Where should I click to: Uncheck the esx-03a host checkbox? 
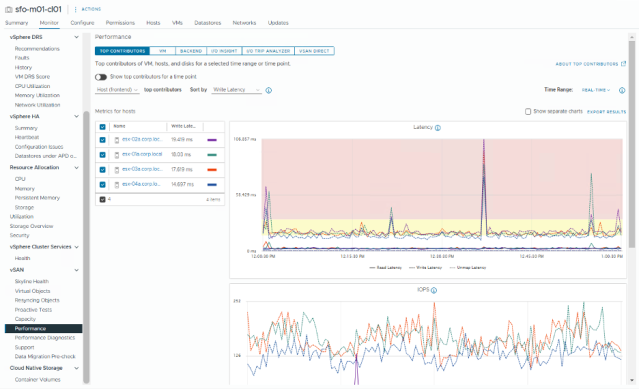[102, 170]
